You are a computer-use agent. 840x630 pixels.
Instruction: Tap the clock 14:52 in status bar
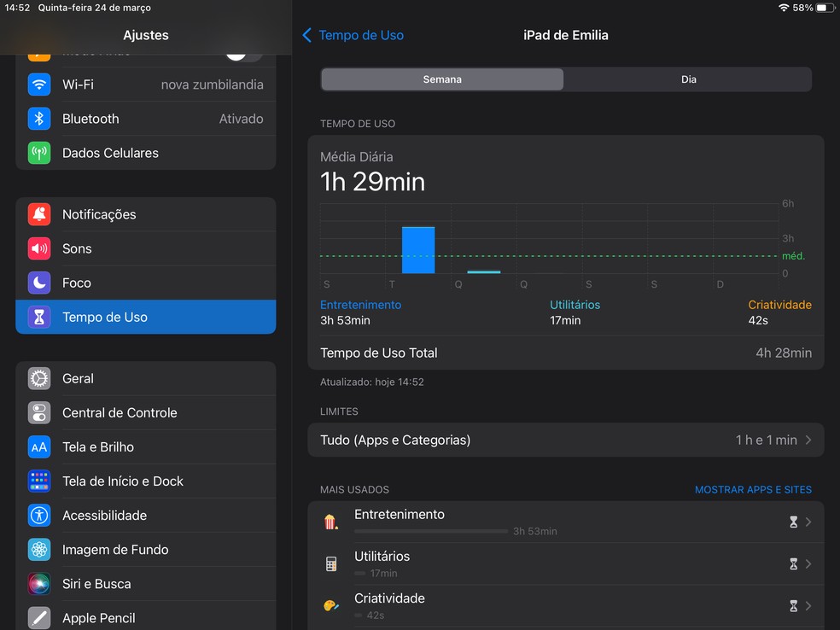tap(17, 8)
